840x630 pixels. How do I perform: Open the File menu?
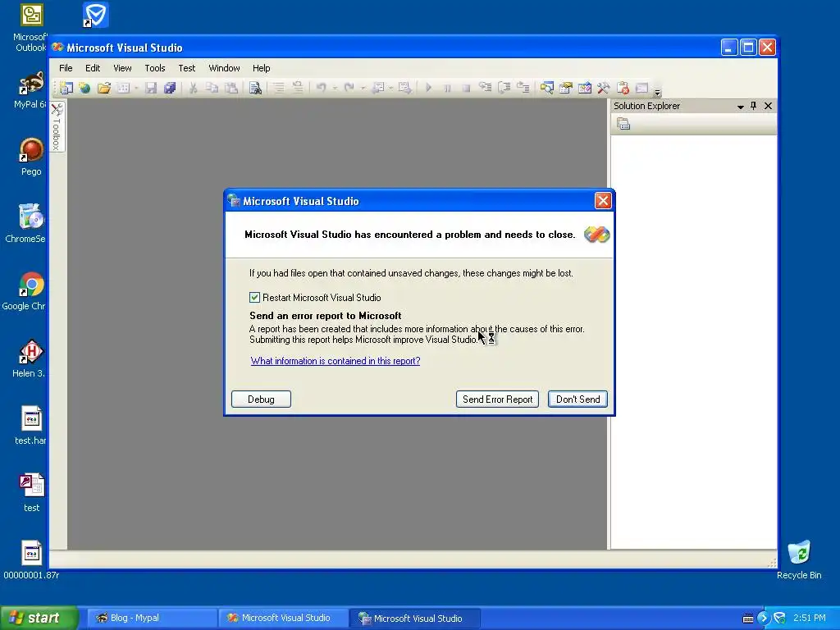(x=66, y=68)
